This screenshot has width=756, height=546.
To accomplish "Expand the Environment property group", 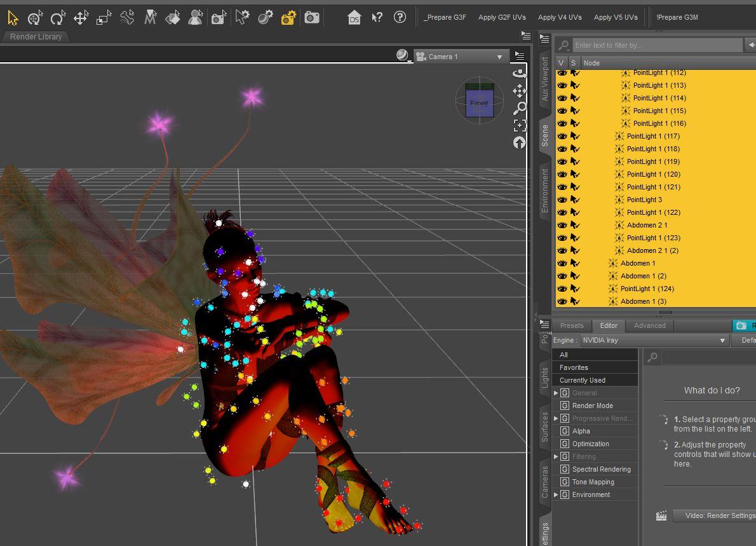I will click(556, 495).
